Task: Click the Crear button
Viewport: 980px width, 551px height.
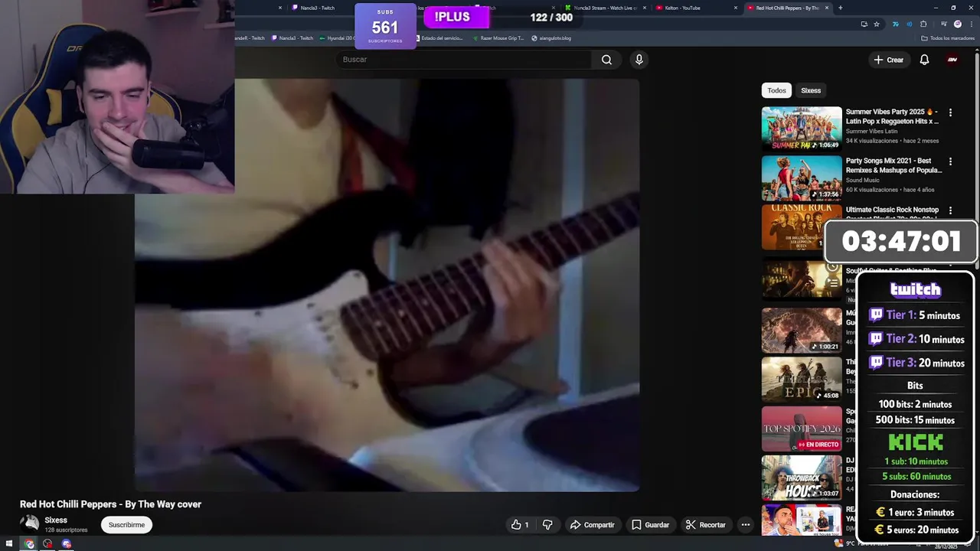Action: pyautogui.click(x=888, y=60)
